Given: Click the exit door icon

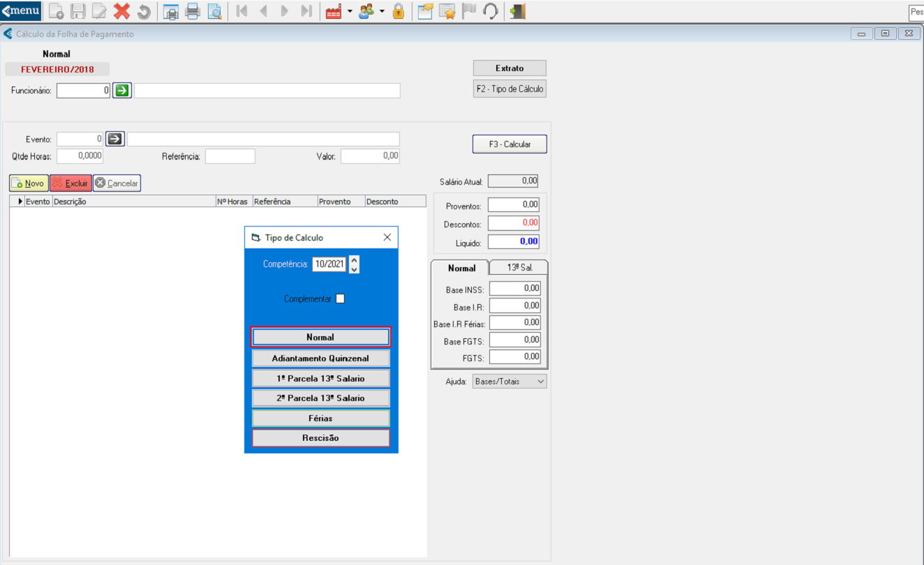Looking at the screenshot, I should pyautogui.click(x=517, y=11).
